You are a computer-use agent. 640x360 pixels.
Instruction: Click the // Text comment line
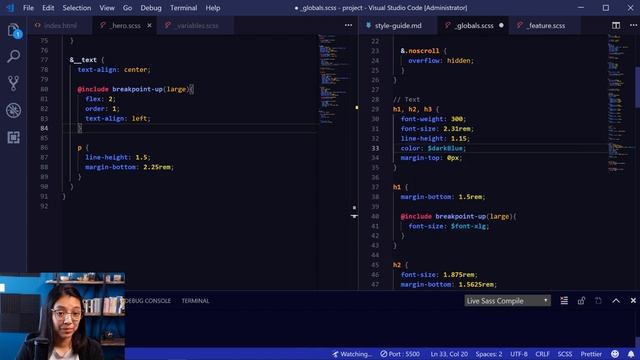pyautogui.click(x=406, y=100)
